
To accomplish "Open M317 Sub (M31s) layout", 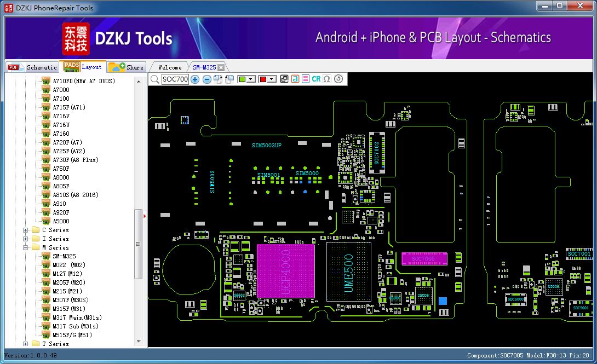I will tap(76, 326).
